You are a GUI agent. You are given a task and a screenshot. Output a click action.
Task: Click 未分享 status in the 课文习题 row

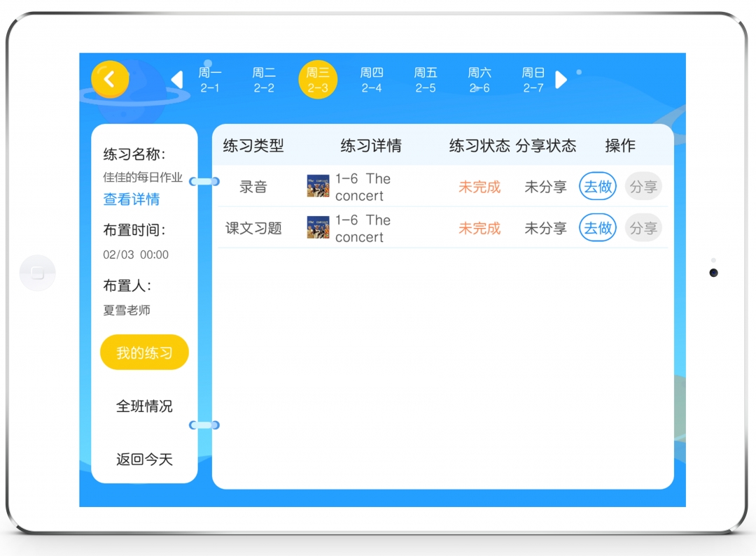(x=545, y=228)
